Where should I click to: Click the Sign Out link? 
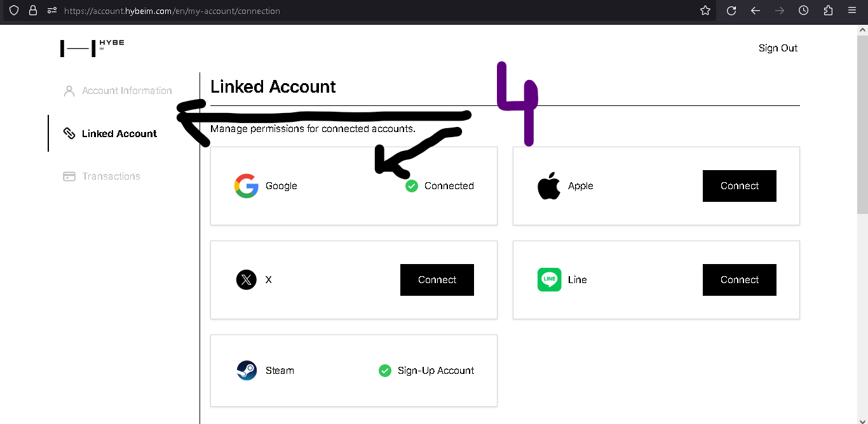(778, 48)
